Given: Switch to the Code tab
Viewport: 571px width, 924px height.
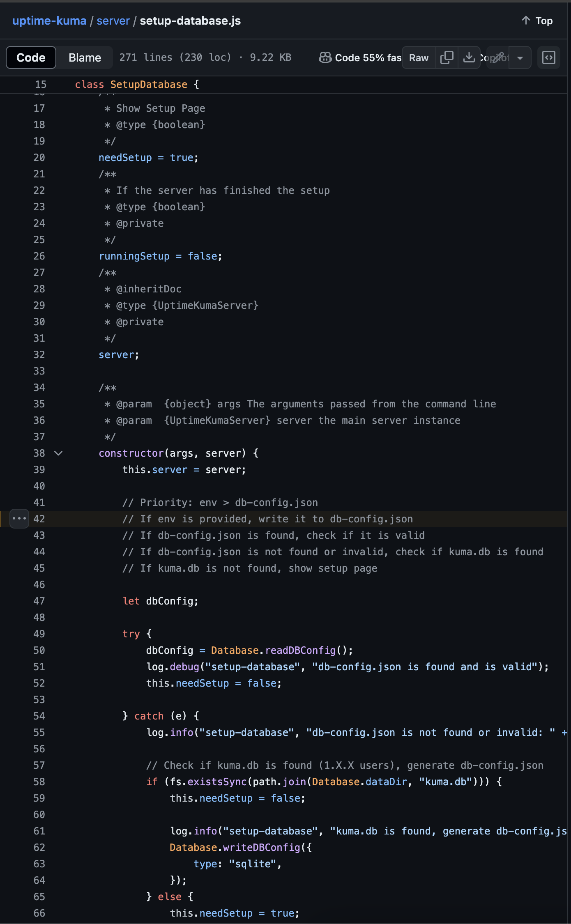Looking at the screenshot, I should (x=31, y=57).
